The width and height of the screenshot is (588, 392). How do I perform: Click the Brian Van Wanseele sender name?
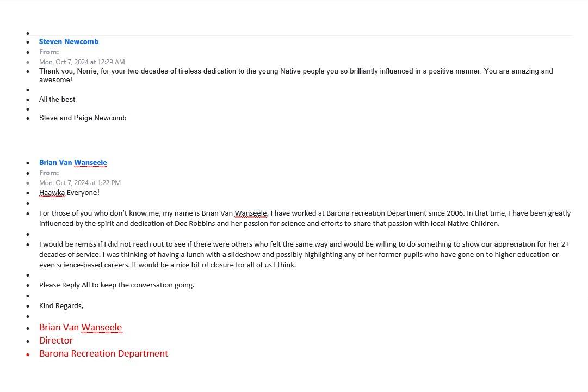pyautogui.click(x=73, y=163)
